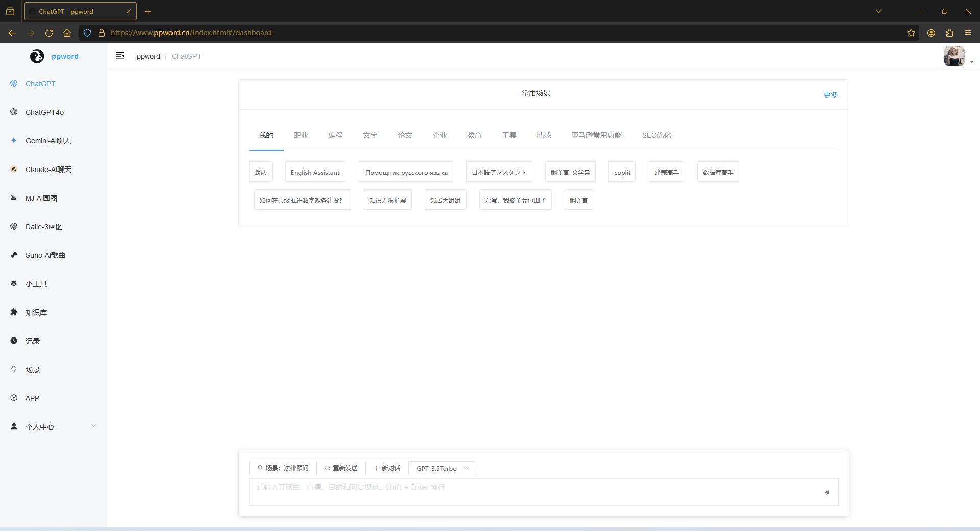
Task: Choose 知识无限扩展 scene
Action: pyautogui.click(x=388, y=200)
